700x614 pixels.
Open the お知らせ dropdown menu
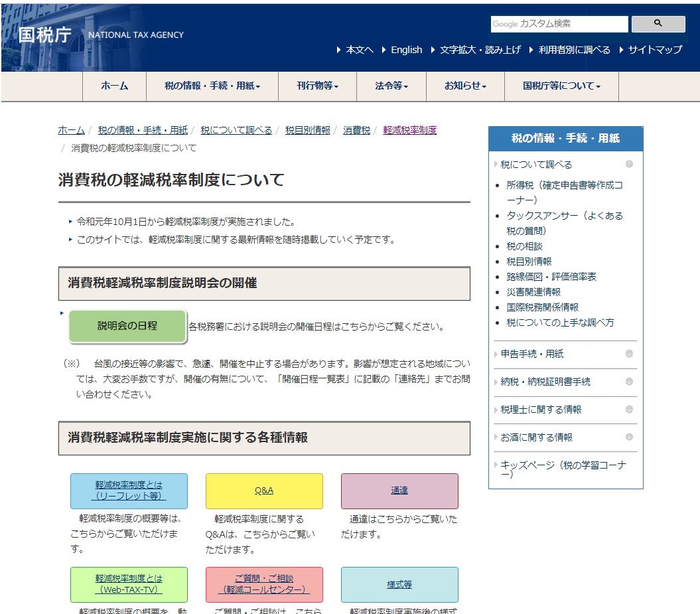click(x=465, y=86)
